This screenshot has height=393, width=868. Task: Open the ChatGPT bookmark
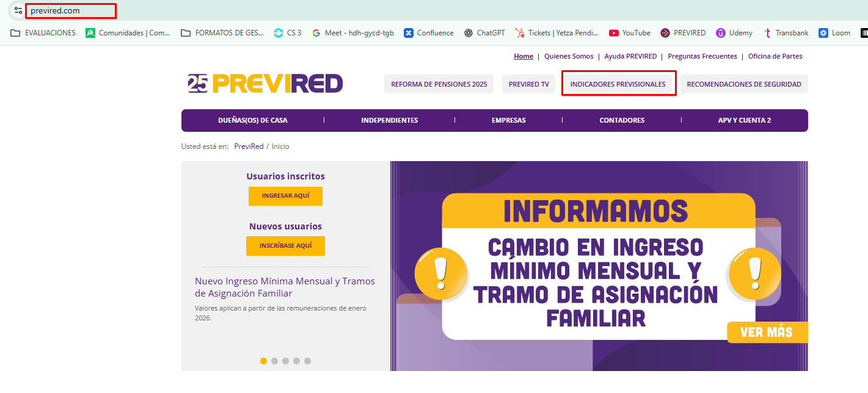click(485, 33)
